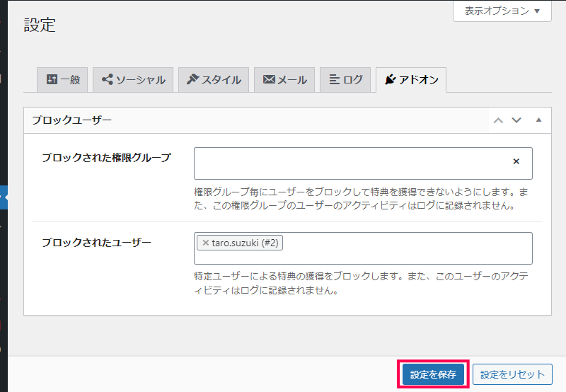
Task: Click the ブロックされた権限グループ label
Action: (x=106, y=158)
